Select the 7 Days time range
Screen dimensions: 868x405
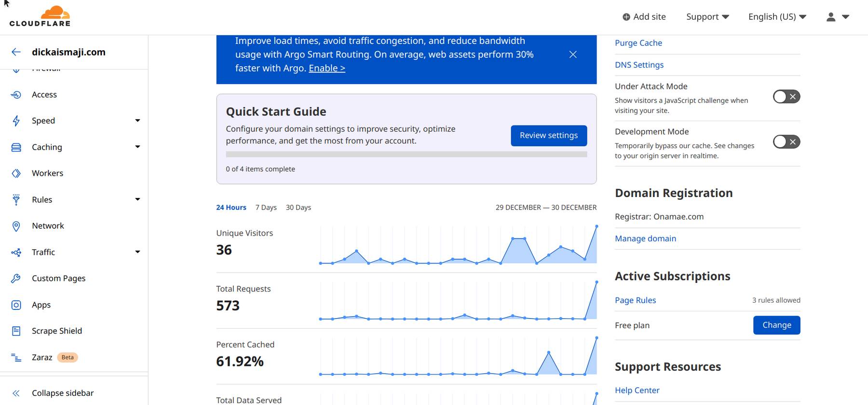(x=266, y=208)
